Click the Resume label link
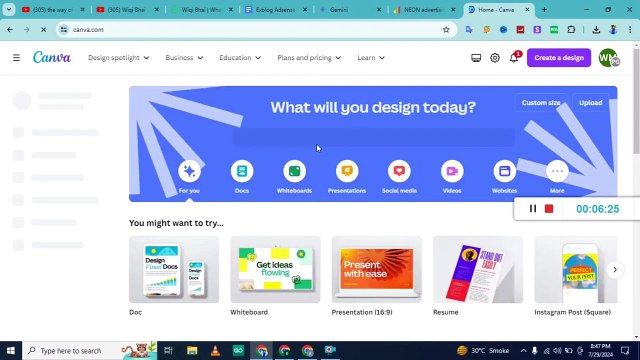640x360 pixels. [446, 312]
